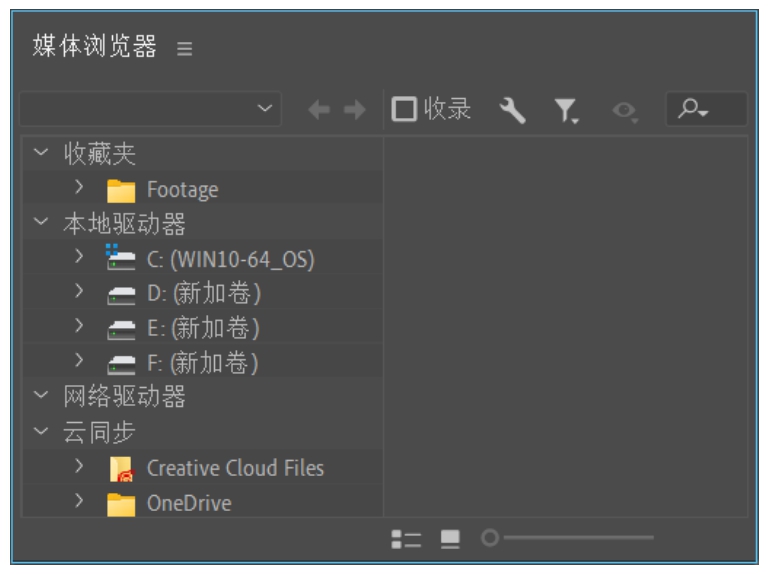768x577 pixels.
Task: Collapse the 收藏夹 favorites section
Action: (41, 153)
